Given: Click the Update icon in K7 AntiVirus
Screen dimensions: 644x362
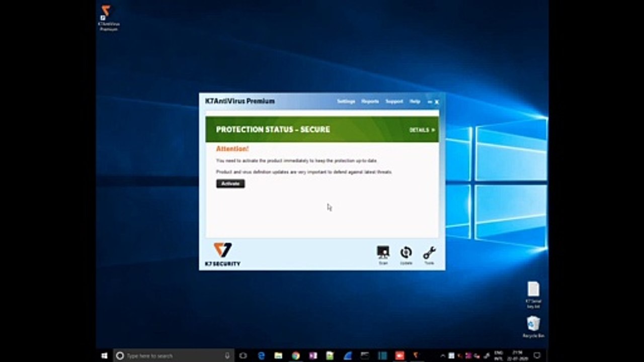Looking at the screenshot, I should pyautogui.click(x=406, y=254).
